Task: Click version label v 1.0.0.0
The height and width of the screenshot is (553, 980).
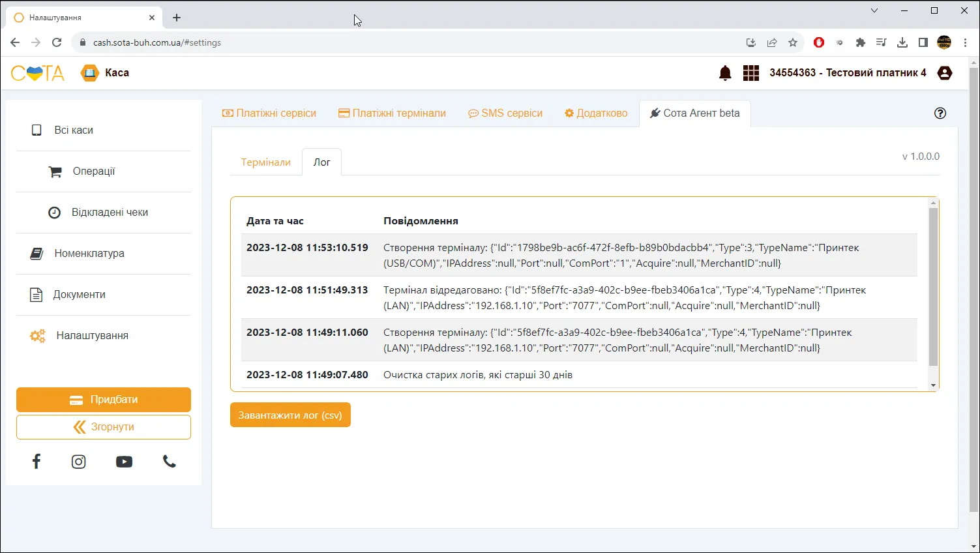Action: click(x=921, y=157)
